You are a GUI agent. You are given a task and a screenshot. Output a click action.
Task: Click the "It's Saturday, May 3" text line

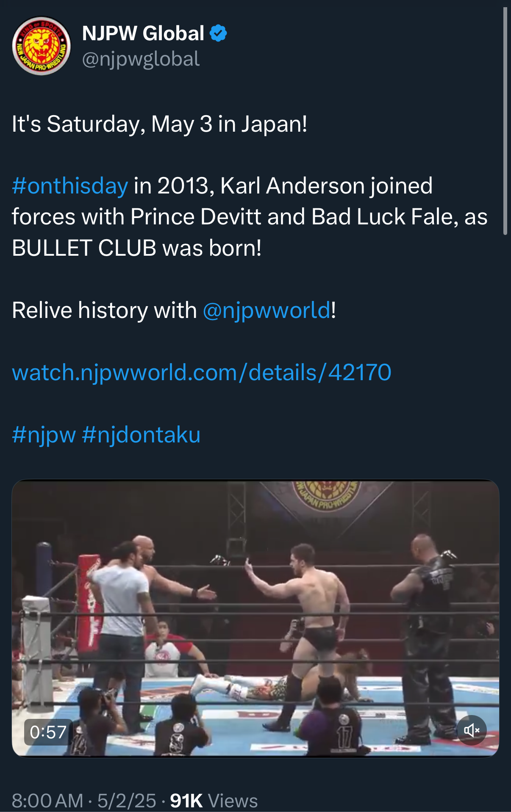pos(159,124)
